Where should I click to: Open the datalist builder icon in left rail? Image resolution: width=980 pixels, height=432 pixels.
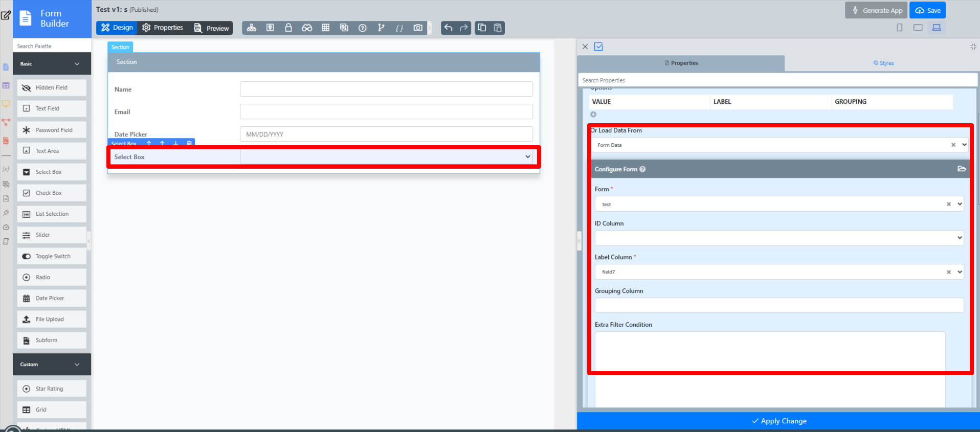[6, 85]
